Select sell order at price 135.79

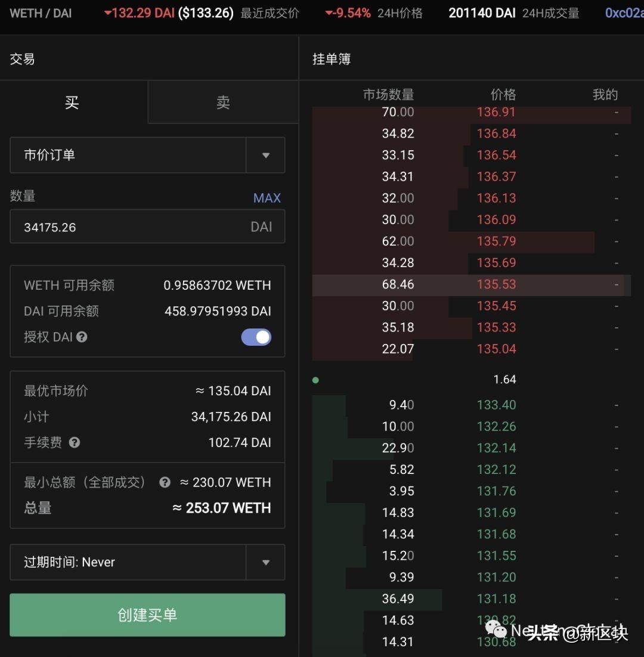point(472,241)
